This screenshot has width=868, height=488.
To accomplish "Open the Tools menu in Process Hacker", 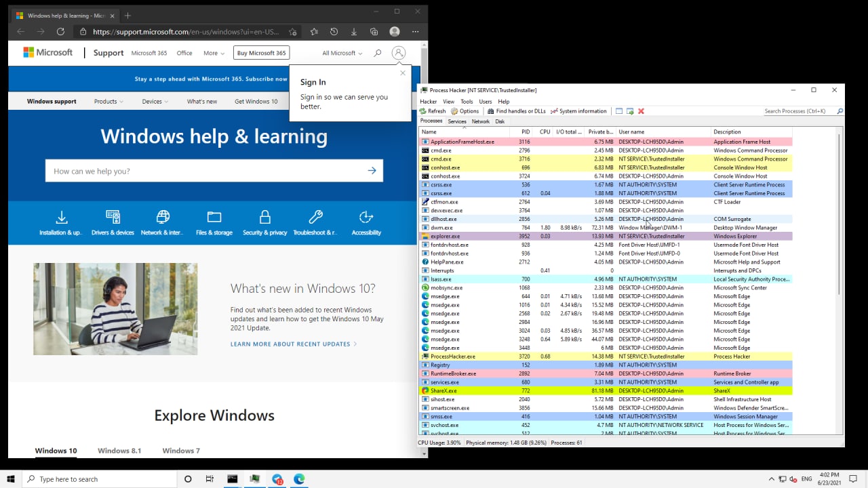I will point(467,102).
